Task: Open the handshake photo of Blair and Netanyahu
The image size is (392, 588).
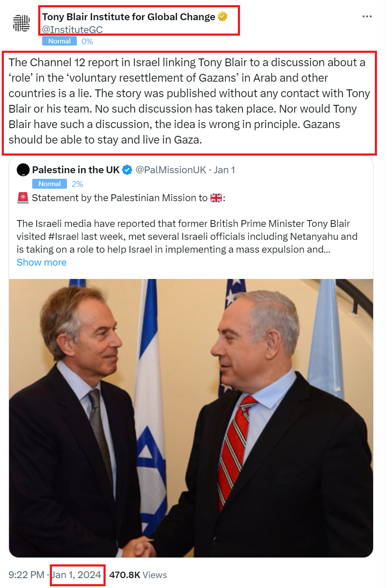Action: [x=191, y=418]
